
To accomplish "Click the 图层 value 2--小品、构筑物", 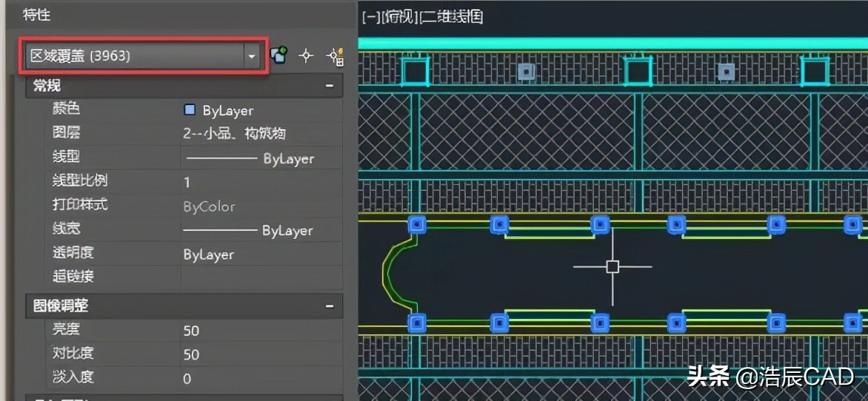I will 234,134.
